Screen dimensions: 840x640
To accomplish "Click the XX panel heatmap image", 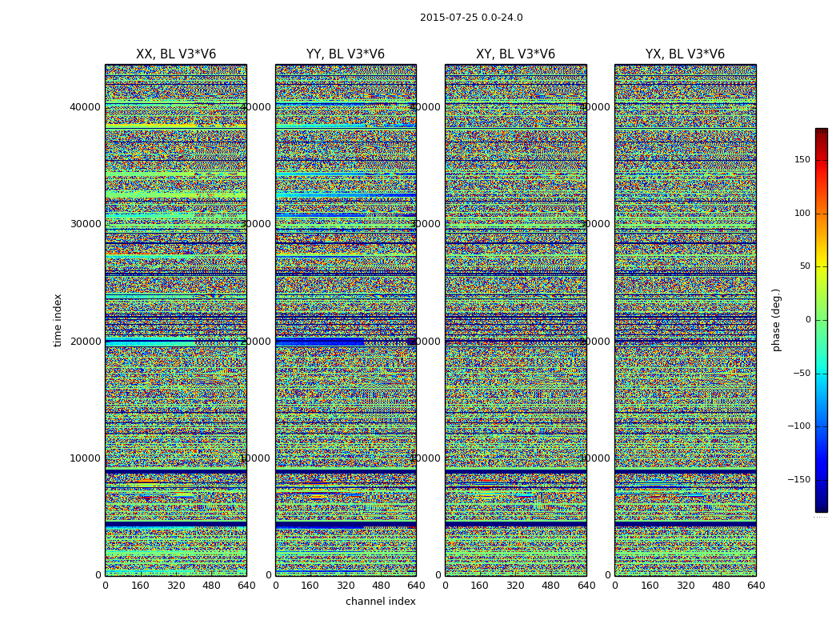I will coord(176,320).
